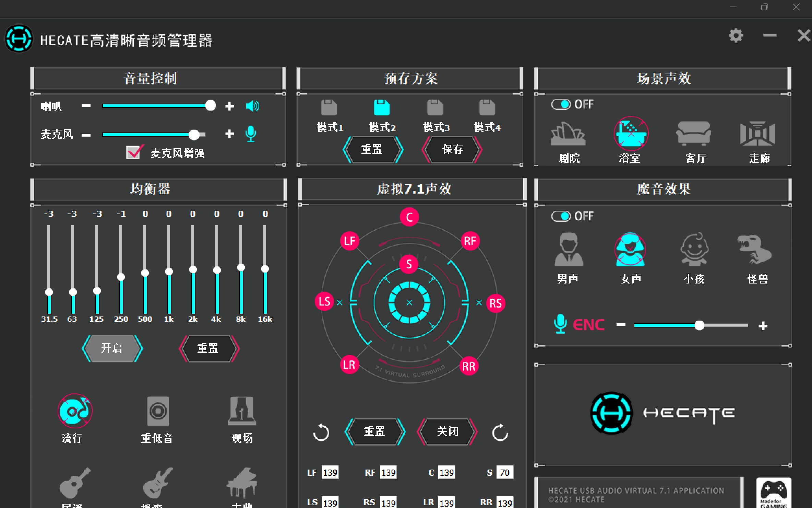Image resolution: width=812 pixels, height=508 pixels.
Task: Decrease microphone volume with minus button
Action: tap(86, 135)
